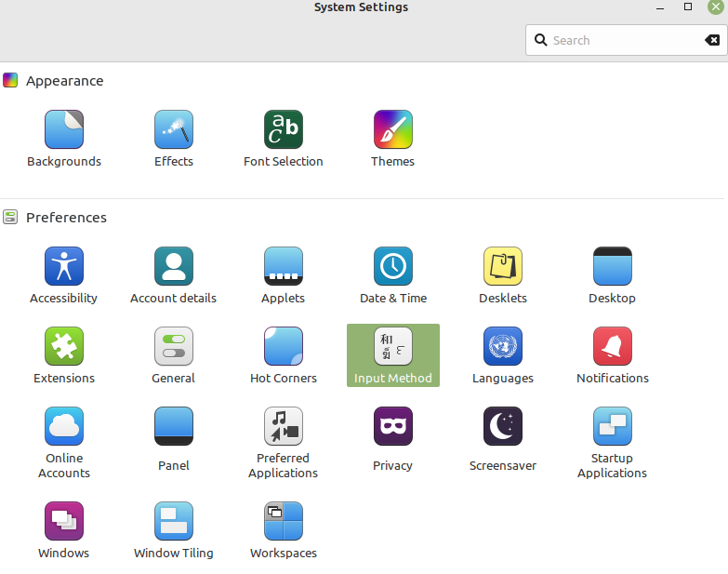
Task: Open the Desklets settings
Action: 503,267
